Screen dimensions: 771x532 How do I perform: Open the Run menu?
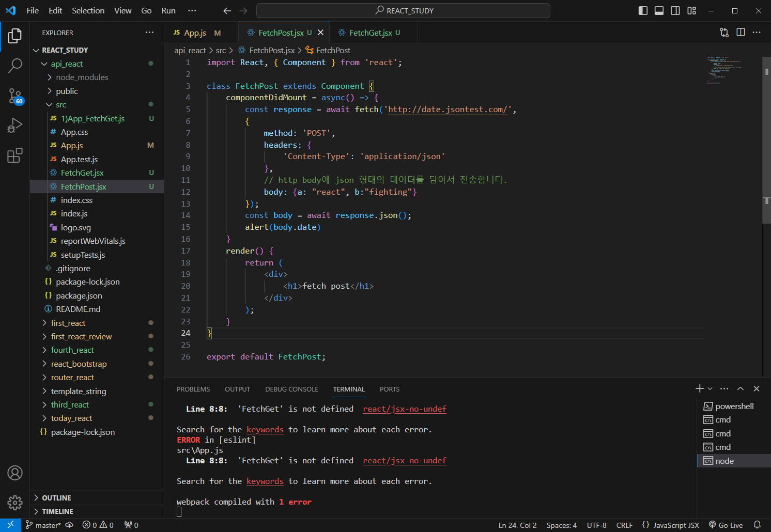[x=168, y=10]
